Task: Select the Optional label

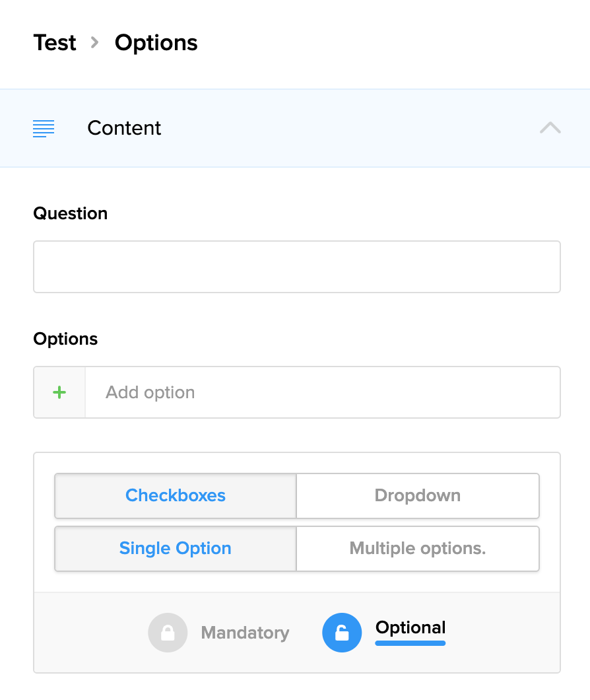Action: pos(410,627)
